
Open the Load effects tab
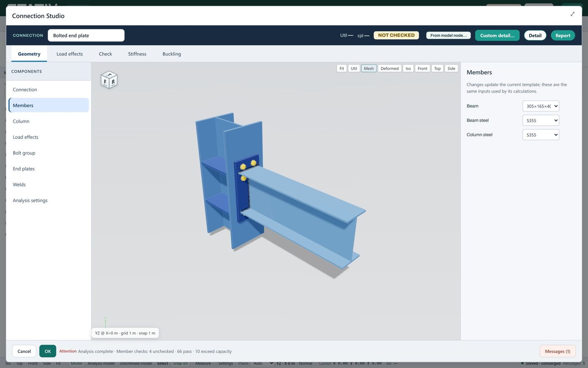tap(70, 54)
